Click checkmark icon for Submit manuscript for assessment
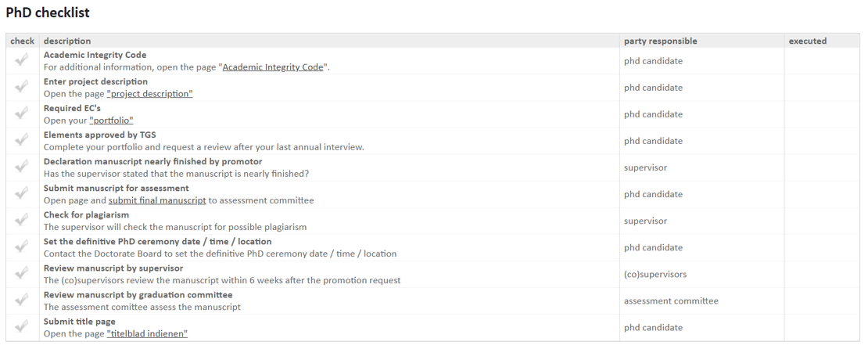Image resolution: width=868 pixels, height=349 pixels. point(22,193)
